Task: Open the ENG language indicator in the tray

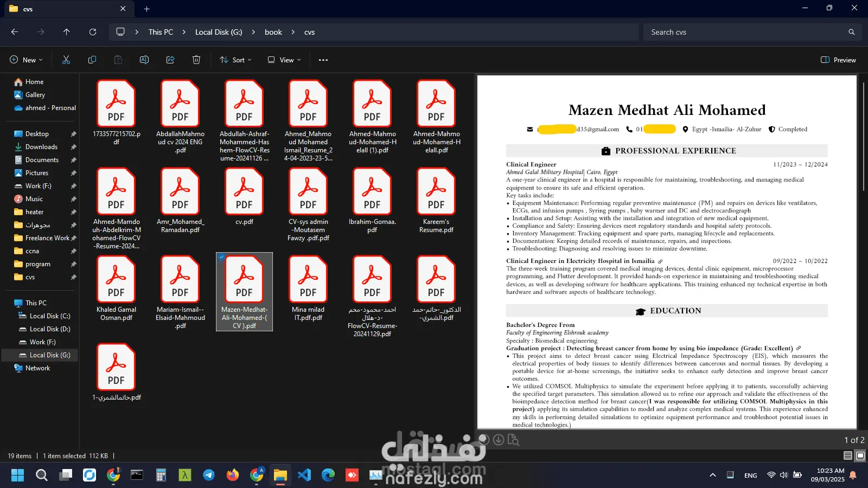Action: (x=751, y=475)
